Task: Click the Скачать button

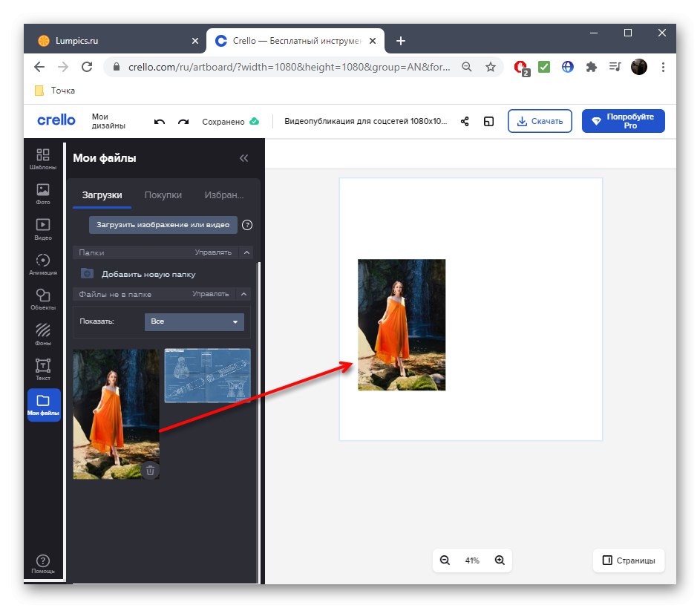Action: 540,121
